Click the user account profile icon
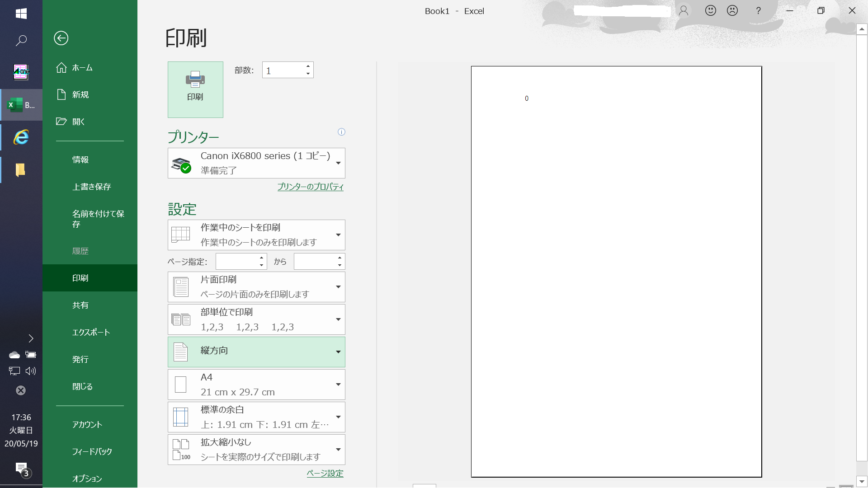868x488 pixels. click(684, 10)
